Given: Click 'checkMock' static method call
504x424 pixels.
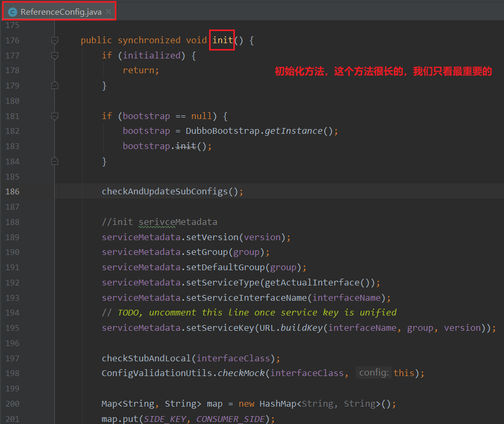Looking at the screenshot, I should [241, 373].
